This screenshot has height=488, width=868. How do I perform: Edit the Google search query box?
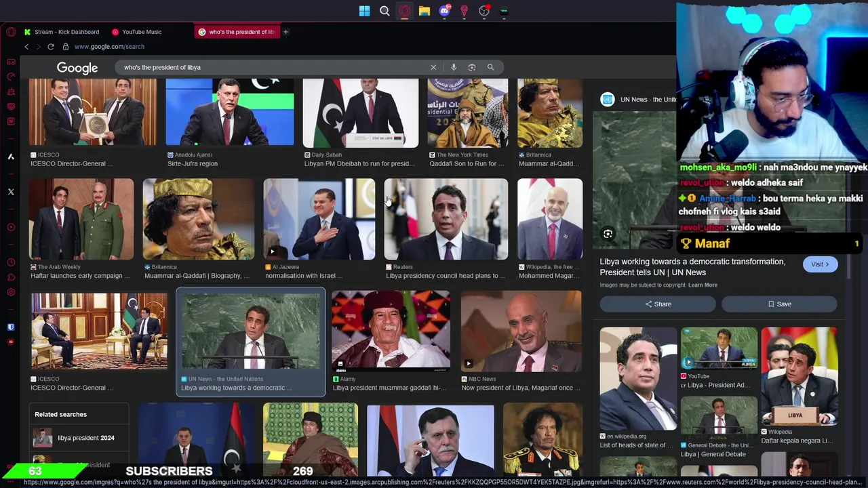pos(271,67)
